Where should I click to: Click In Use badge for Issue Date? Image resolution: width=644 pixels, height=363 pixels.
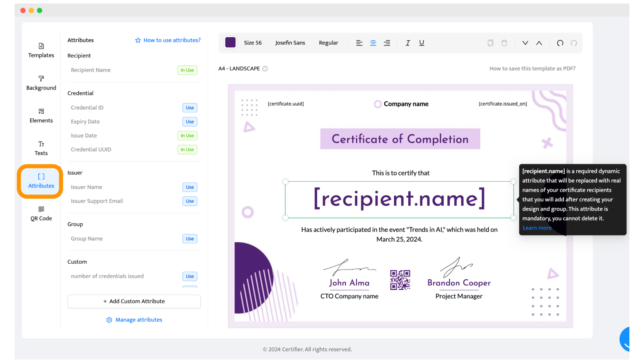click(x=187, y=136)
